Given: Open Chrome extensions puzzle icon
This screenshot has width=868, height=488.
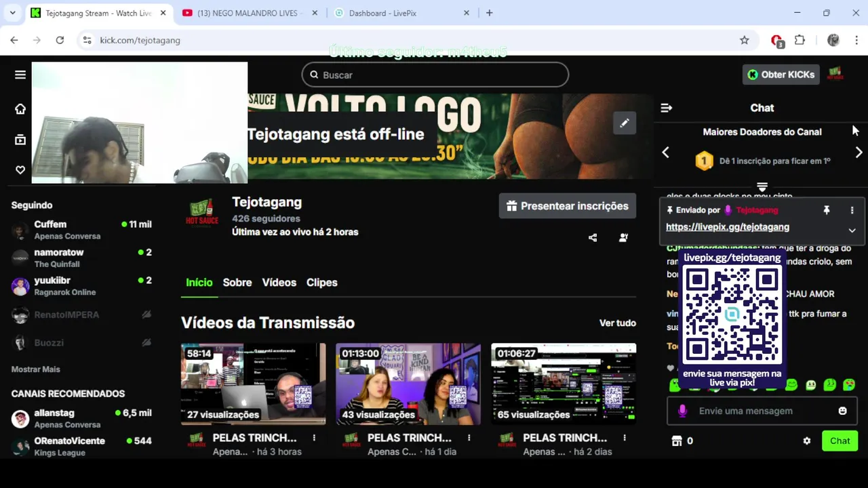Looking at the screenshot, I should pyautogui.click(x=800, y=40).
